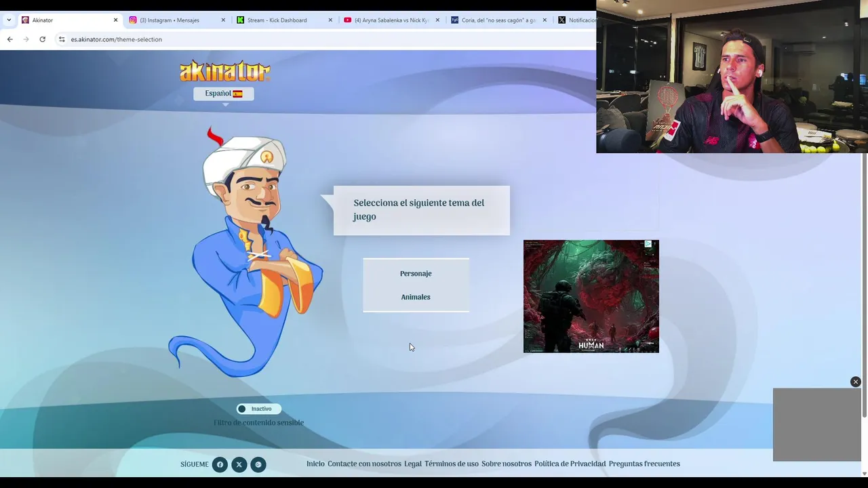868x488 pixels.
Task: Open the Sobre nosotros link
Action: point(507,464)
